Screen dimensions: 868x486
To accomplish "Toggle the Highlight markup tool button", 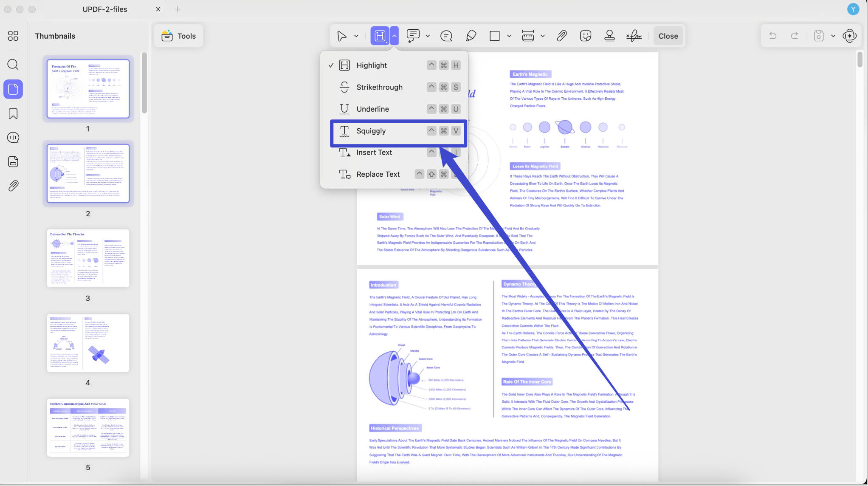I will point(380,36).
